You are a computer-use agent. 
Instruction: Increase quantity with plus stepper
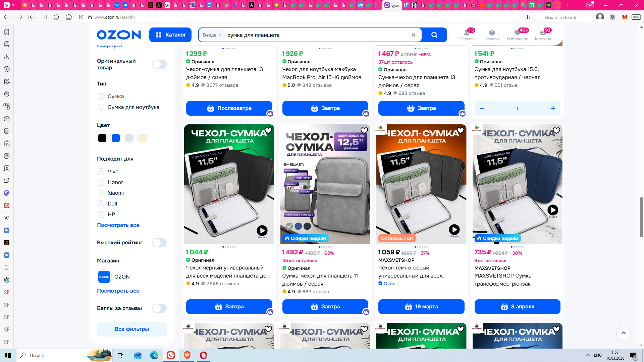(x=553, y=108)
